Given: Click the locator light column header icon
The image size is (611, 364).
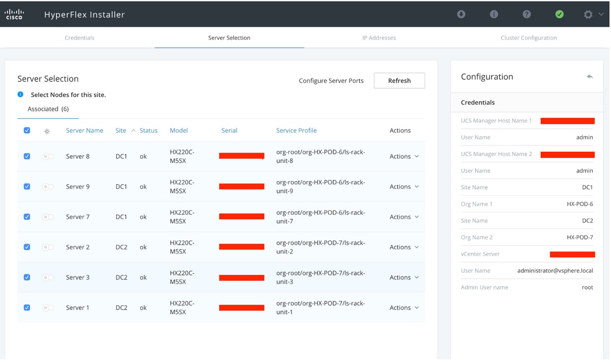Looking at the screenshot, I should 47,131.
